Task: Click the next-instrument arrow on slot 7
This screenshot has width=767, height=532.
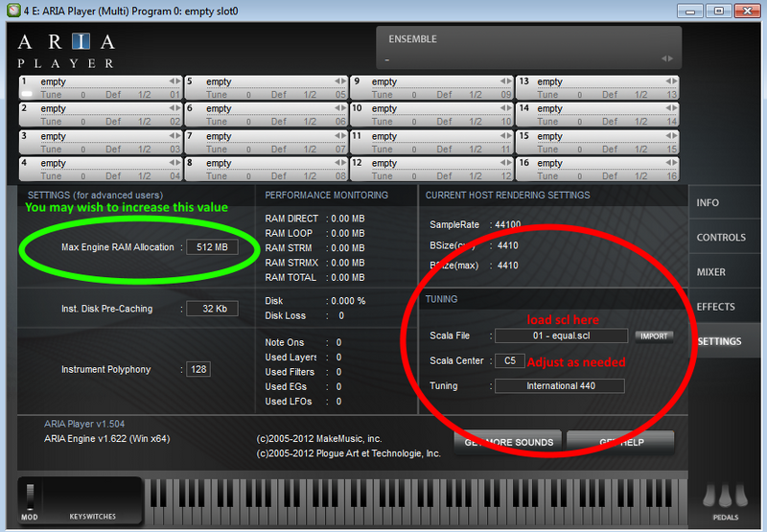Action: pos(344,135)
